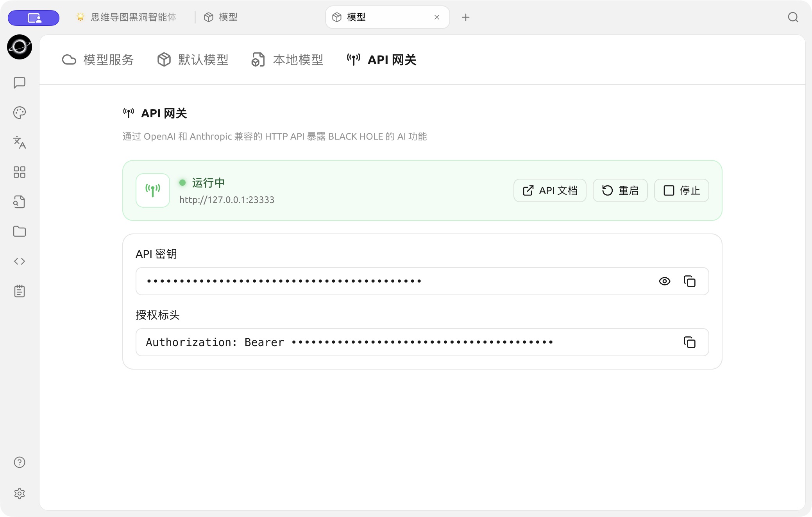Screen dimensions: 812x517
Task: Open the code brackets icon
Action: (x=20, y=261)
